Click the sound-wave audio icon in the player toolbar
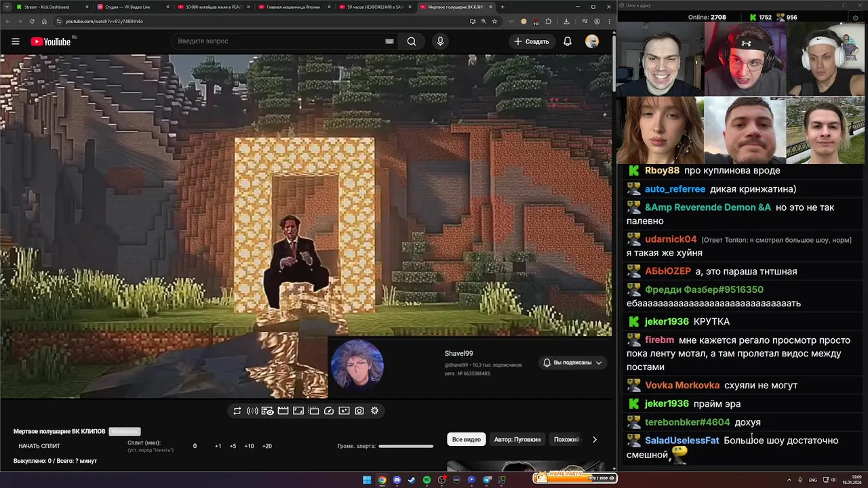This screenshot has width=868, height=488. pyautogui.click(x=252, y=411)
